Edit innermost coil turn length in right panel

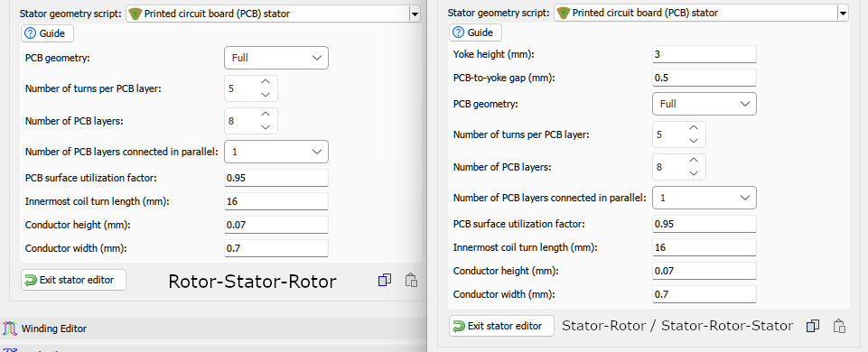[x=705, y=247]
